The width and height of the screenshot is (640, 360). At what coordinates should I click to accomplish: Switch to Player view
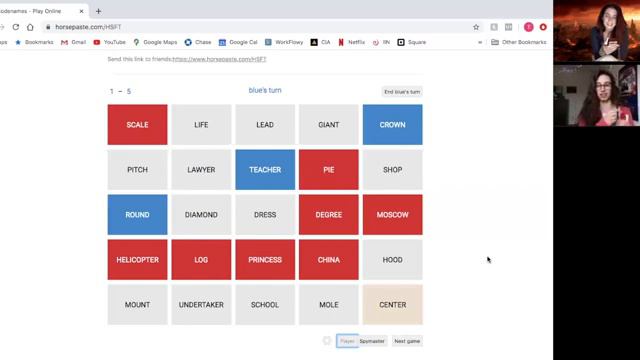(347, 341)
